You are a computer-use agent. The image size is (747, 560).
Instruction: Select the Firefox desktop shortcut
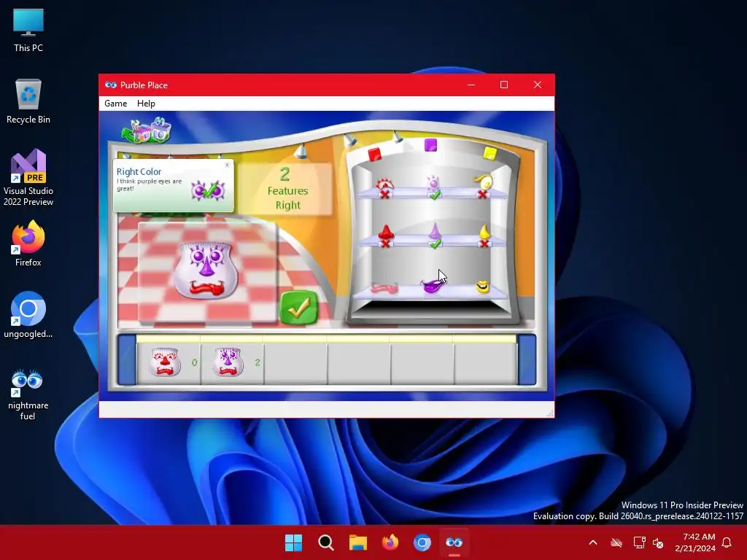coord(28,244)
